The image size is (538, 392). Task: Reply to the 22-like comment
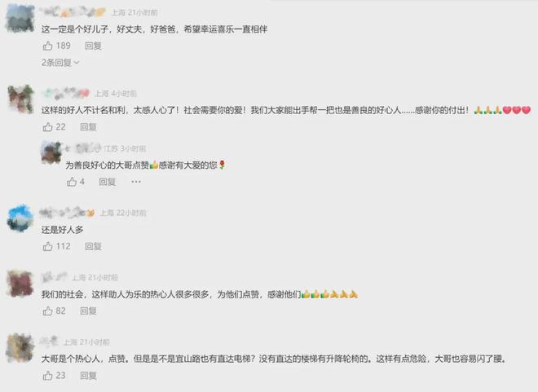(88, 127)
